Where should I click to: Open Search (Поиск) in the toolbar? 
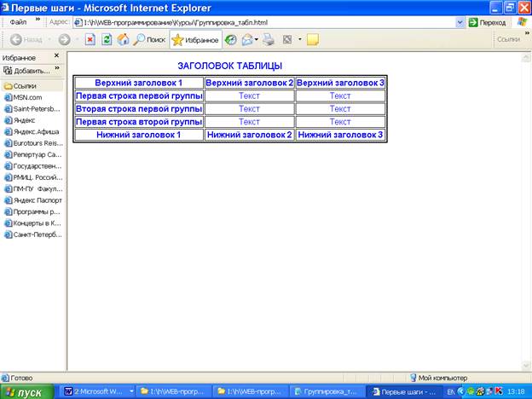[149, 40]
